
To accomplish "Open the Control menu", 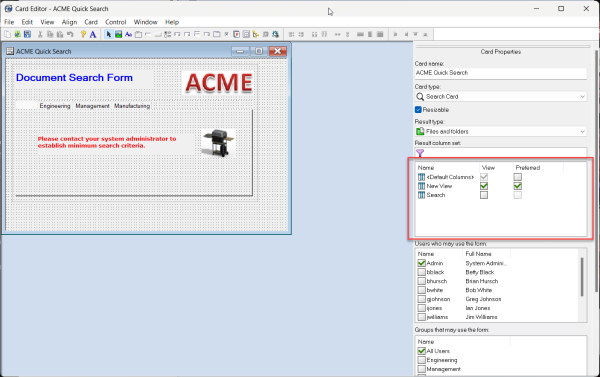I will coord(116,22).
